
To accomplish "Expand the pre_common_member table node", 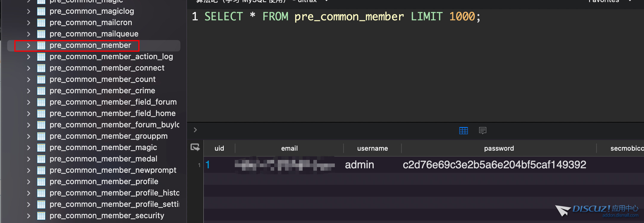I will pos(29,45).
